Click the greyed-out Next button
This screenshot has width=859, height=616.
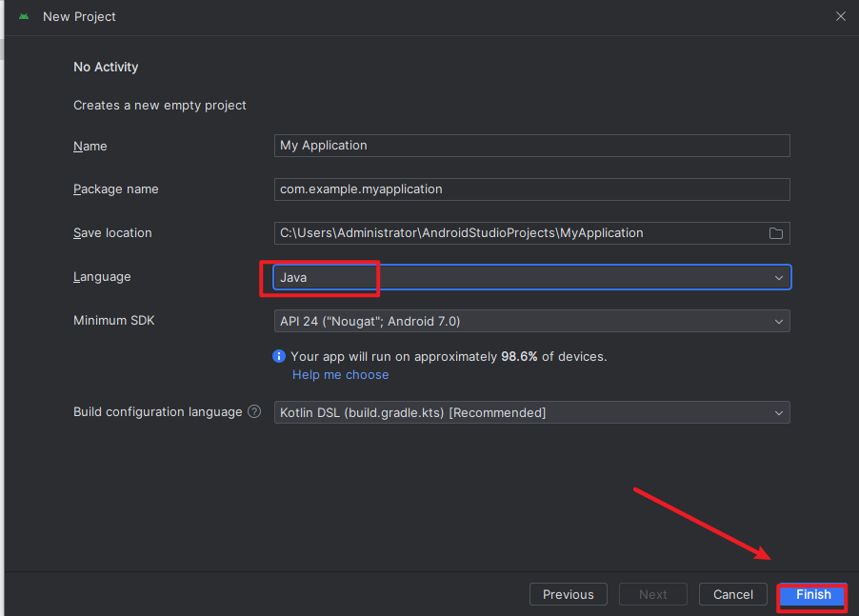click(652, 595)
